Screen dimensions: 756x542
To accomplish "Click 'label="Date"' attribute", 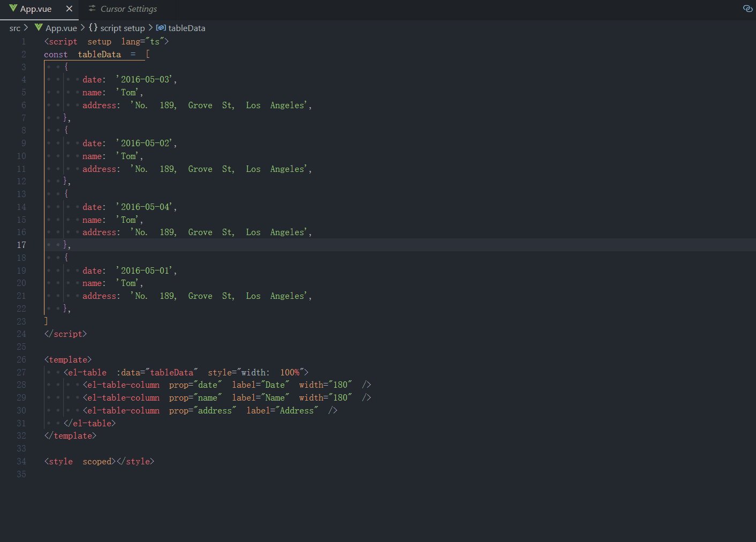I will pos(261,385).
